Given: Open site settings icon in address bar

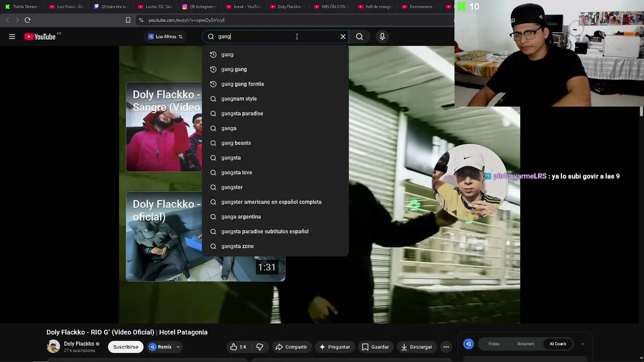Looking at the screenshot, I should pyautogui.click(x=141, y=20).
